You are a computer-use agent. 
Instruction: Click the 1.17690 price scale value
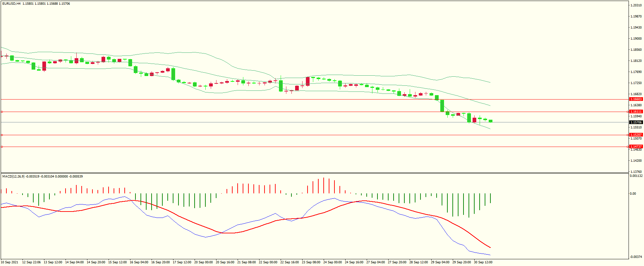[636, 72]
